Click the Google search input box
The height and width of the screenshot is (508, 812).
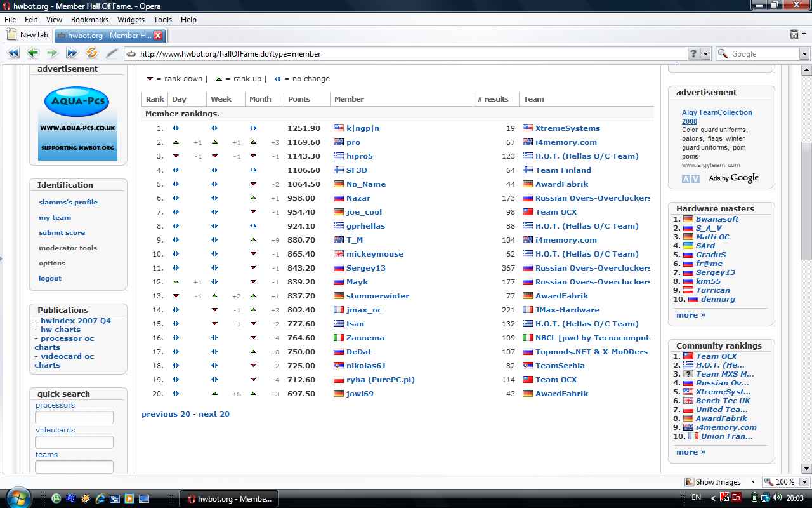[764, 54]
